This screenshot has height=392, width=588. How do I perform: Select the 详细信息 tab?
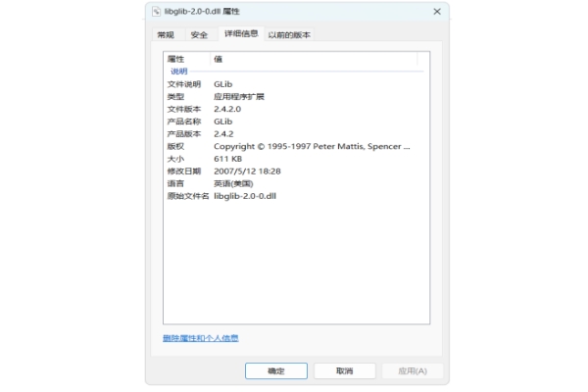(241, 34)
